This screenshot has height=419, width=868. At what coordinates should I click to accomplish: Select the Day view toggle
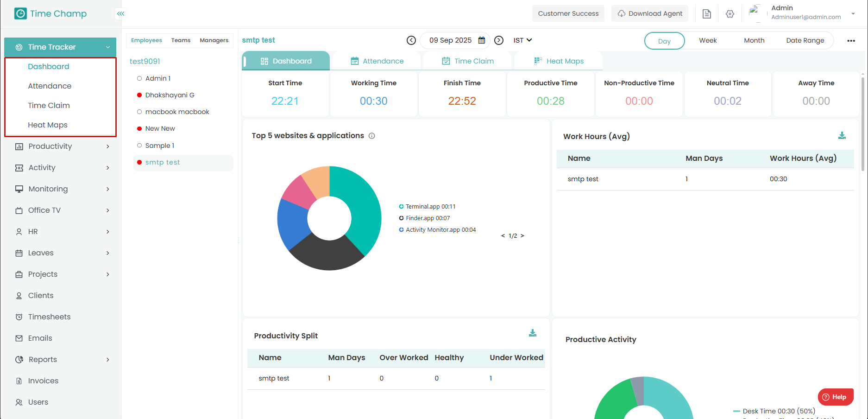tap(664, 41)
